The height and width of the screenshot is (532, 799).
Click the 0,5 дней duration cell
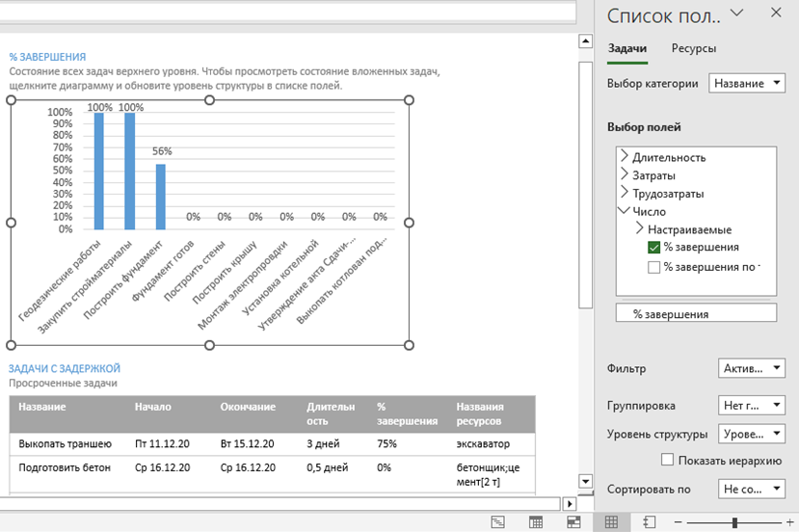point(327,467)
